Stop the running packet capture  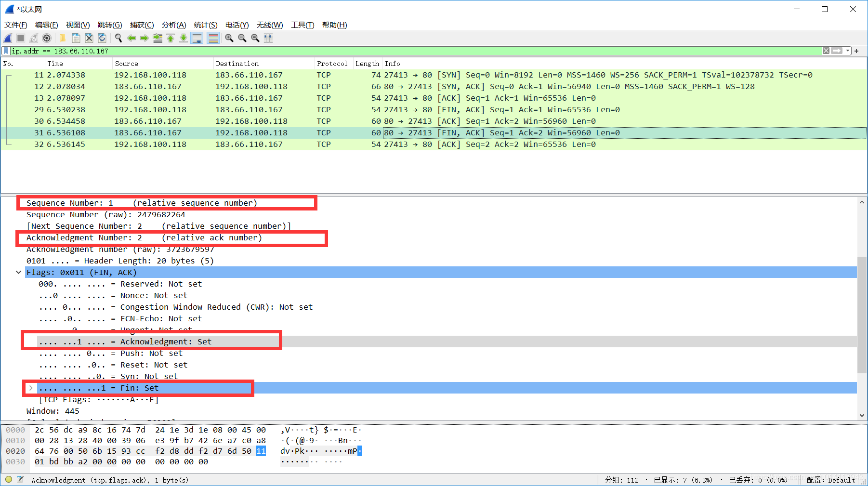[x=21, y=38]
